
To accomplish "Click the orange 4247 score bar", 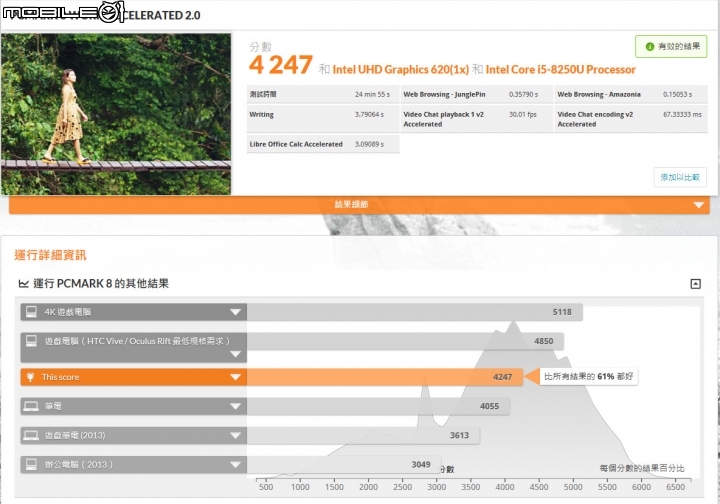I will pos(385,377).
